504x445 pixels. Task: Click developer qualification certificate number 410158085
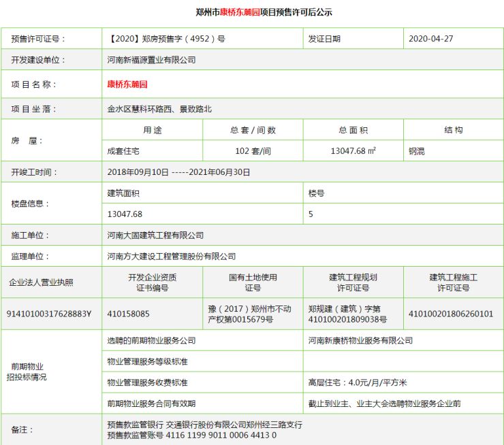coord(128,314)
